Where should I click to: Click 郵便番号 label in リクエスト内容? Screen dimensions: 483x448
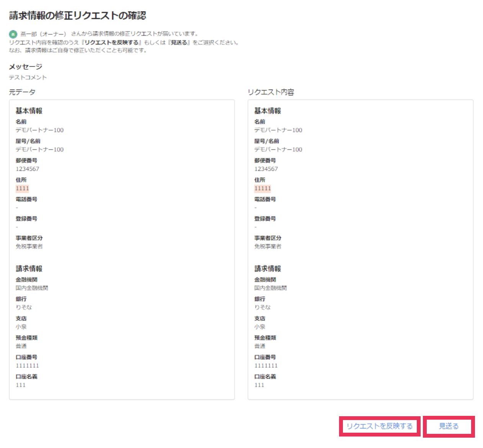[x=265, y=160]
